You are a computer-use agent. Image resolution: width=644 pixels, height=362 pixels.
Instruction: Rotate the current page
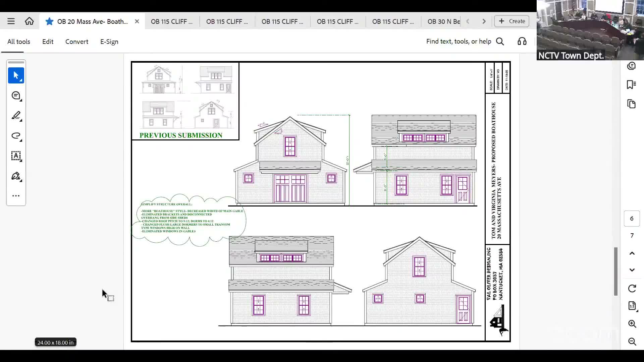(633, 288)
